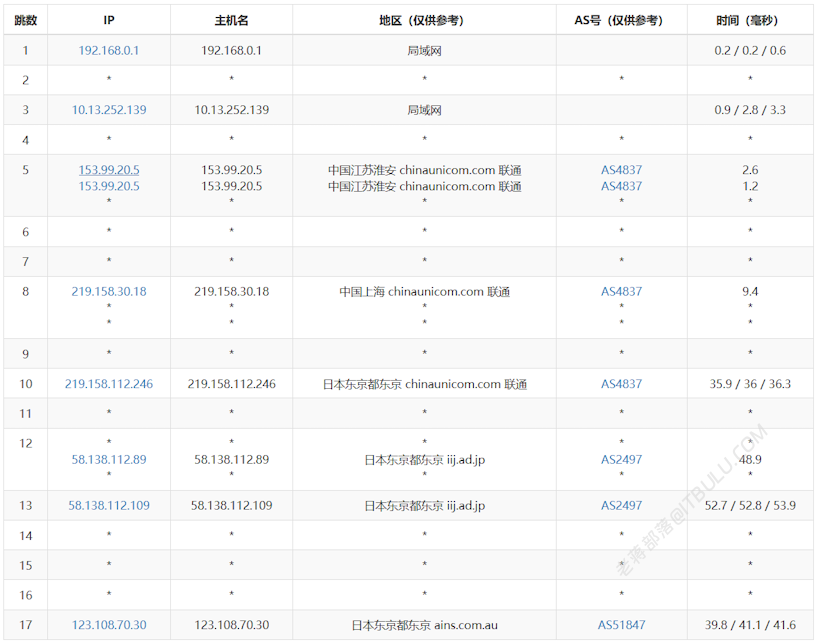The height and width of the screenshot is (642, 820).
Task: Click the 时间（毫秒）column header
Action: click(x=750, y=20)
